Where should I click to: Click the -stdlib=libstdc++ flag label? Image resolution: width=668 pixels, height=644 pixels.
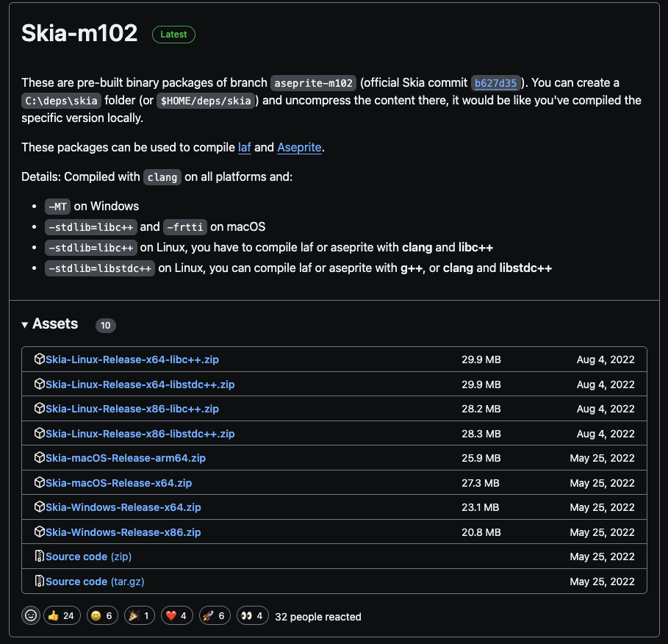(100, 268)
